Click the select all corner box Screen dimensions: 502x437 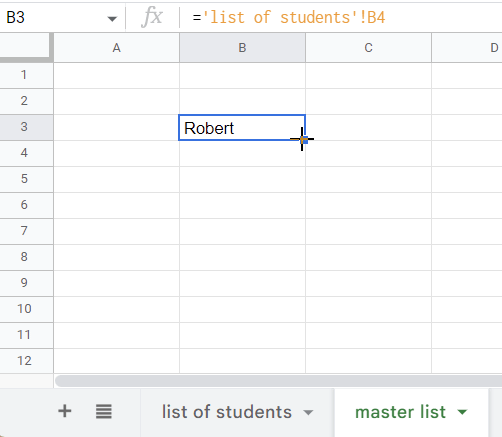(x=26, y=47)
